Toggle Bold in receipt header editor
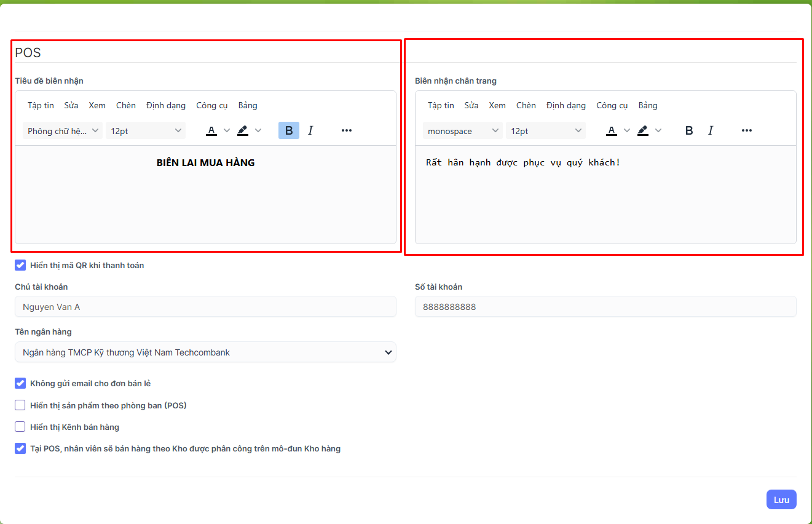 click(x=289, y=130)
